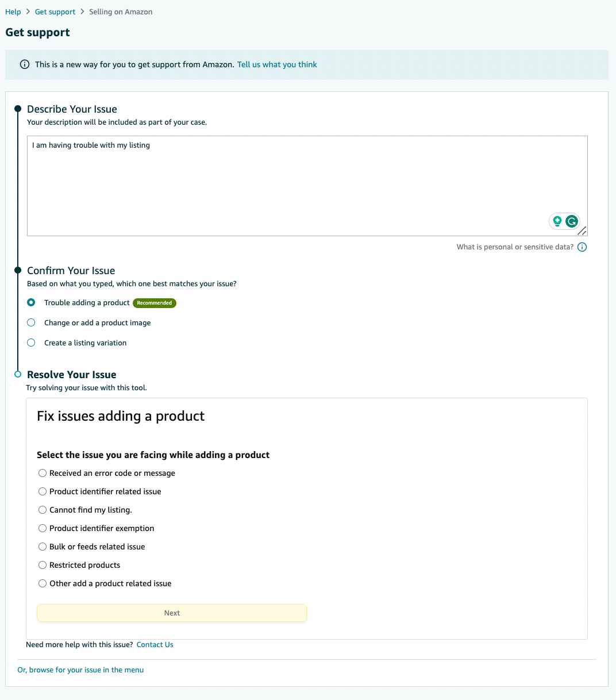Viewport: 616px width, 700px height.
Task: Click the info icon in notification banner
Action: (25, 64)
